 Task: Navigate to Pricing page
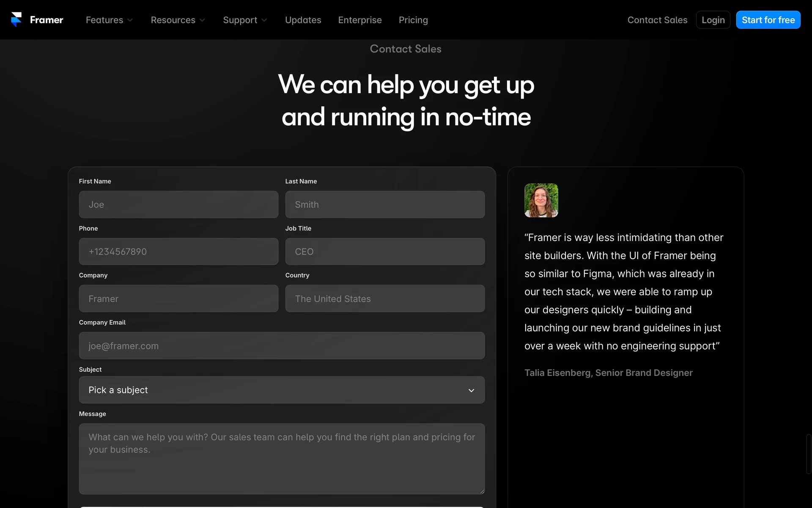pyautogui.click(x=413, y=20)
